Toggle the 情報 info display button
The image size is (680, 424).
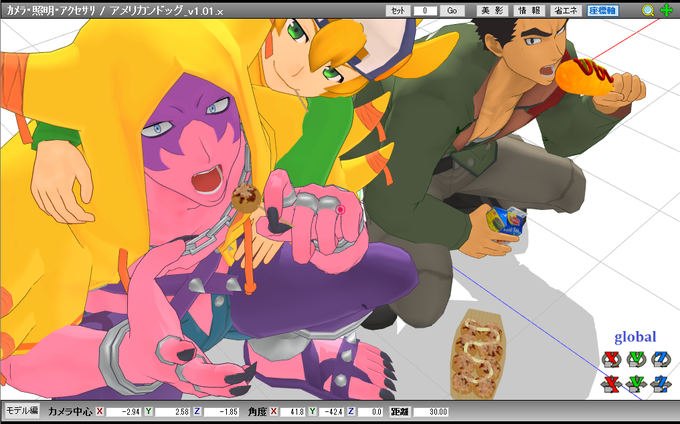pos(529,10)
